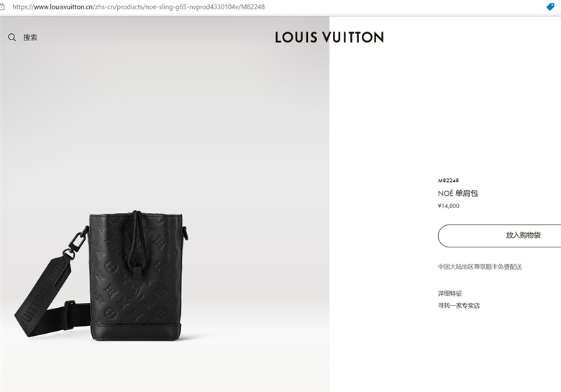The image size is (561, 392).
Task: Click the black metal clasp on the bag strap
Action: click(76, 242)
